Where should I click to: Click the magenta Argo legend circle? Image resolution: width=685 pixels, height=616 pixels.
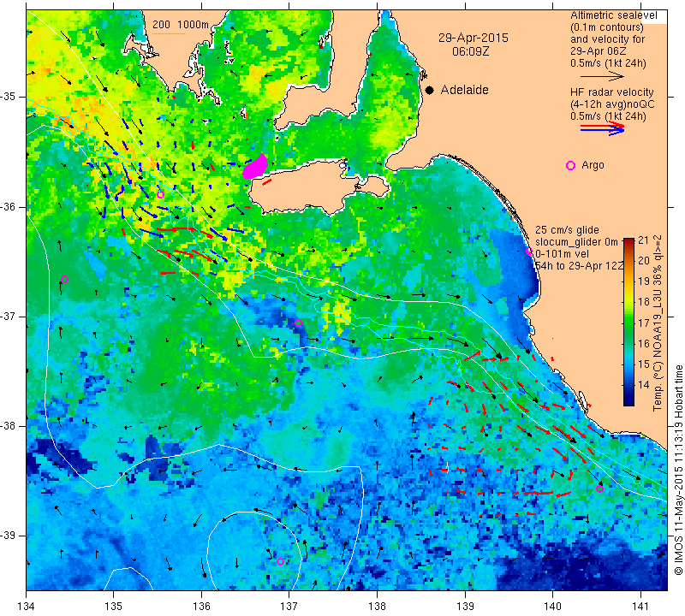(x=570, y=165)
